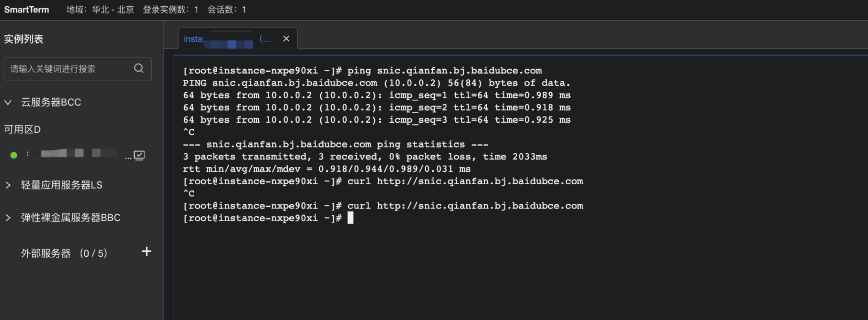The height and width of the screenshot is (320, 868).
Task: Click the 外部服务器 (0 / 5) label
Action: pos(64,253)
